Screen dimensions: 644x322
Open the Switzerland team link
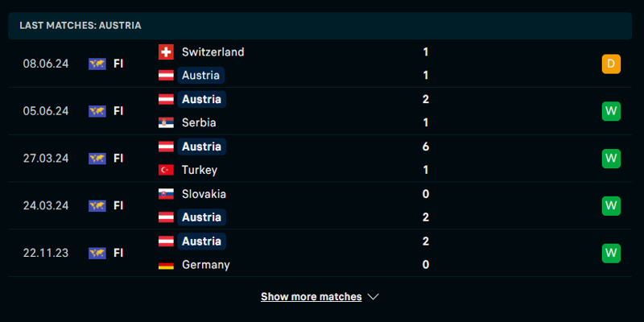213,52
